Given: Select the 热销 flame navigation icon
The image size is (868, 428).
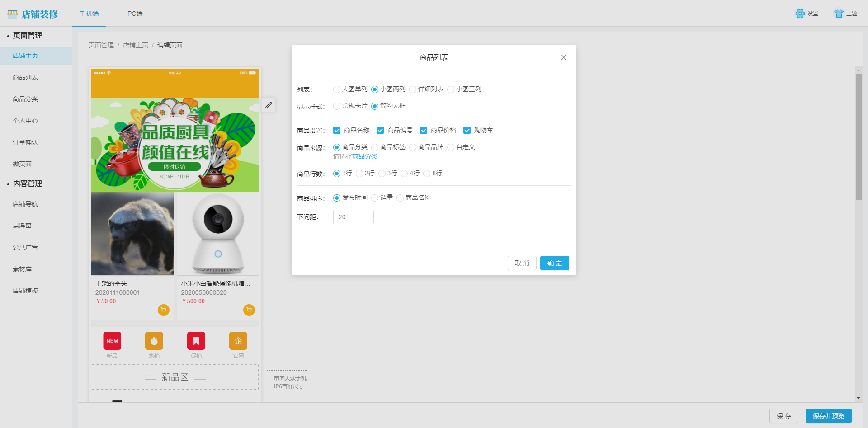Looking at the screenshot, I should [x=154, y=341].
